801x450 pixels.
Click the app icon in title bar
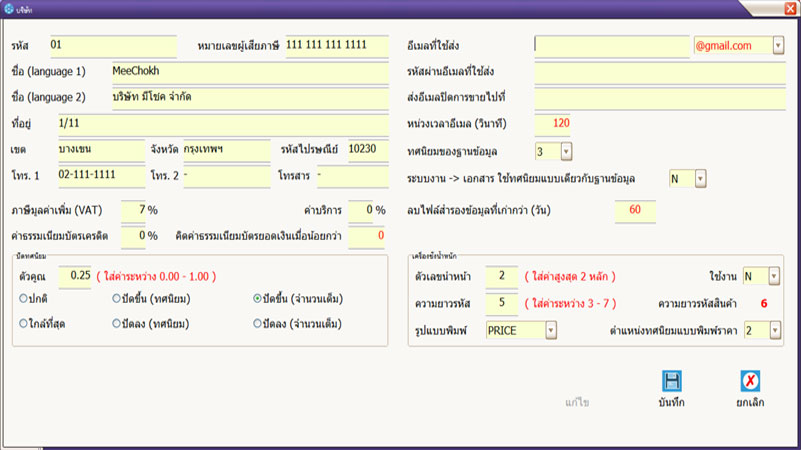coord(8,7)
